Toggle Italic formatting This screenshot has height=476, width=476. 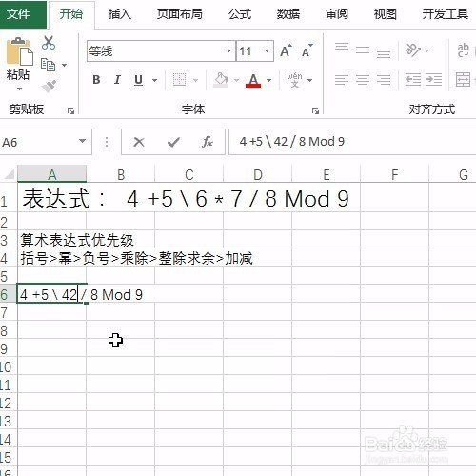(x=117, y=80)
